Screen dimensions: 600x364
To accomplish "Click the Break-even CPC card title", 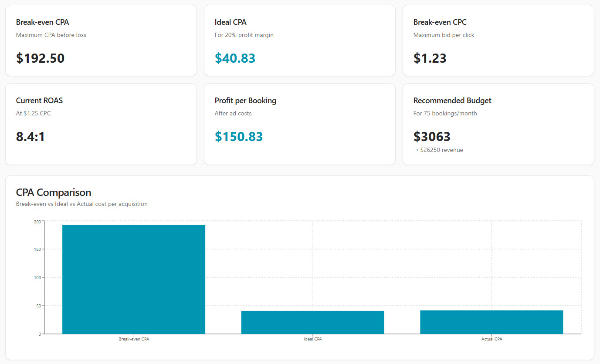I will point(440,22).
